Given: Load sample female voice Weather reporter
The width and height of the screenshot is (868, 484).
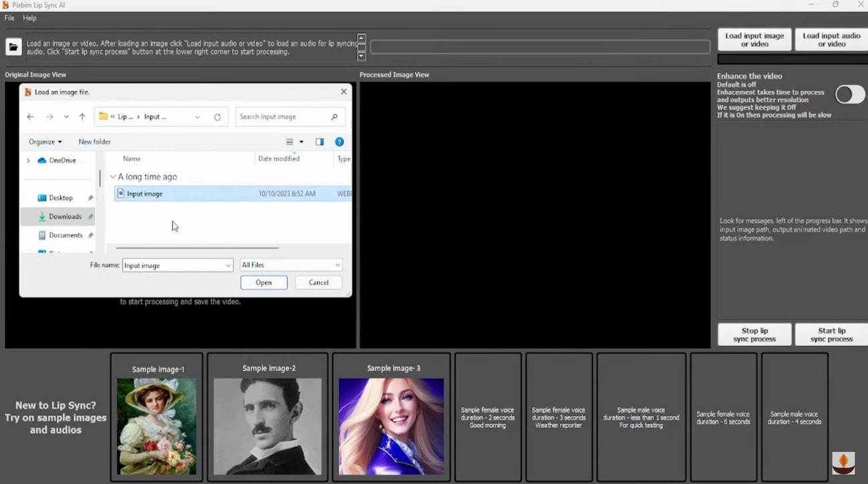Looking at the screenshot, I should tap(558, 417).
